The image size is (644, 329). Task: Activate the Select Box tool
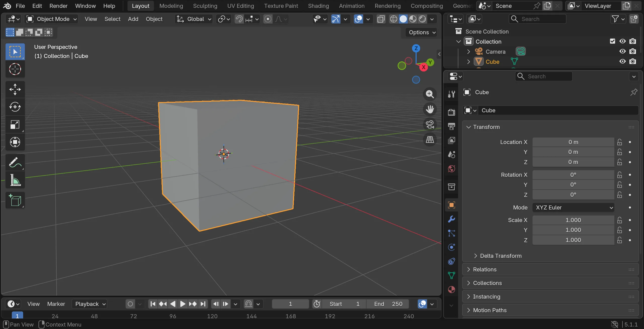(15, 52)
